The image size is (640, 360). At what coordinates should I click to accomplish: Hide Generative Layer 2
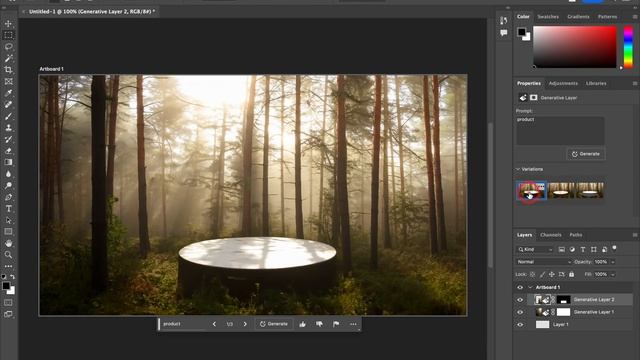(520, 300)
